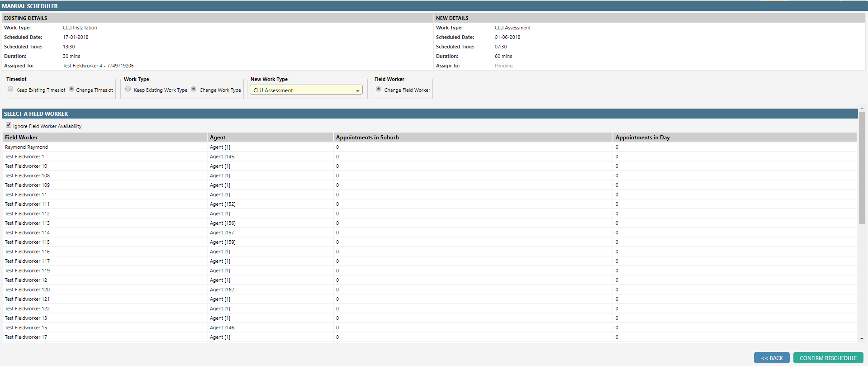Viewport: 868px width, 366px height.
Task: Select Keep Existing Timeslot radio button
Action: coord(10,89)
